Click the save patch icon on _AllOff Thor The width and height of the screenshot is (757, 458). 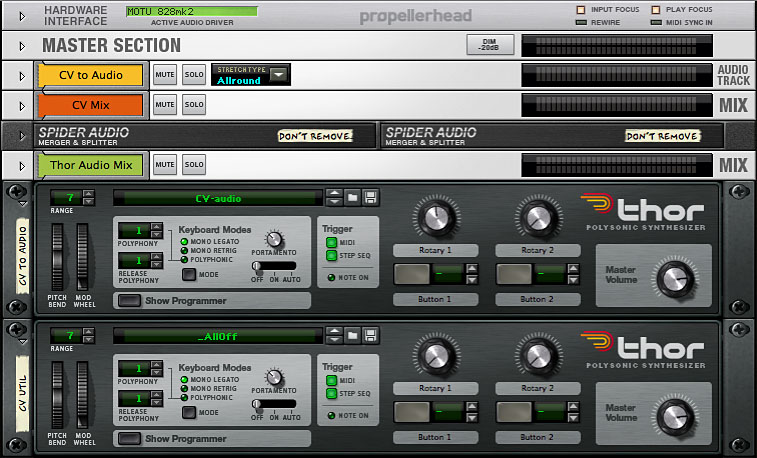tap(370, 337)
